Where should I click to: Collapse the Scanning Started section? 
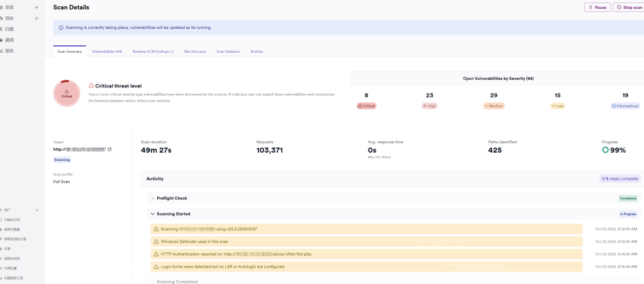(x=152, y=214)
